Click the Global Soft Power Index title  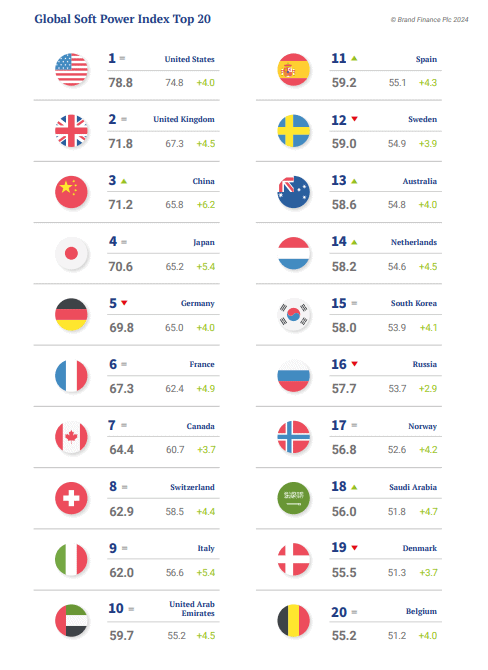point(122,19)
